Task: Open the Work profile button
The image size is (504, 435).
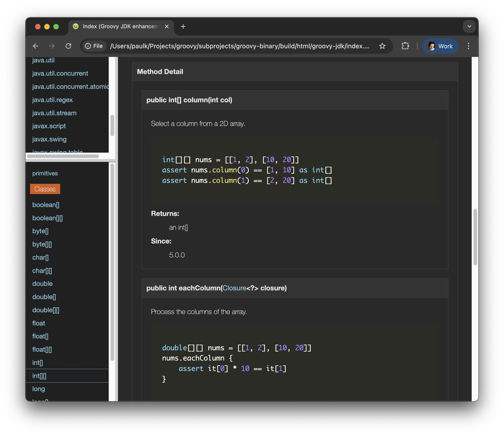Action: tap(440, 46)
